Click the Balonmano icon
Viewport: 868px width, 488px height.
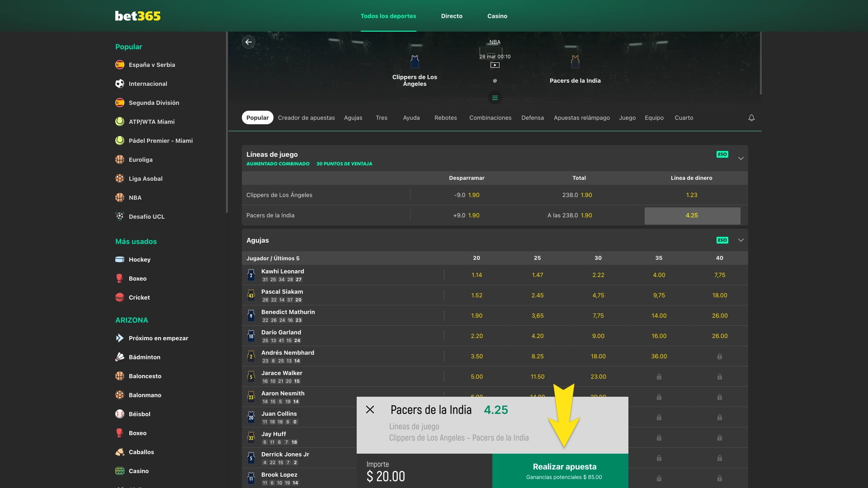[x=120, y=395]
